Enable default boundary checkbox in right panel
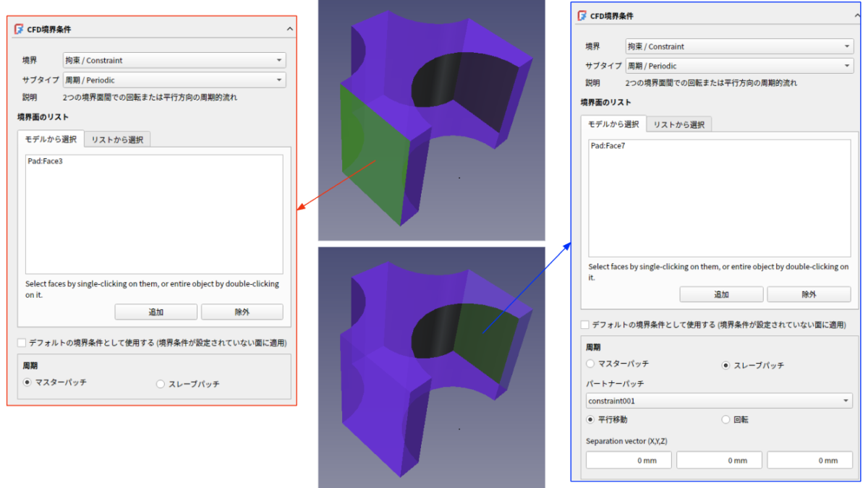 [585, 325]
